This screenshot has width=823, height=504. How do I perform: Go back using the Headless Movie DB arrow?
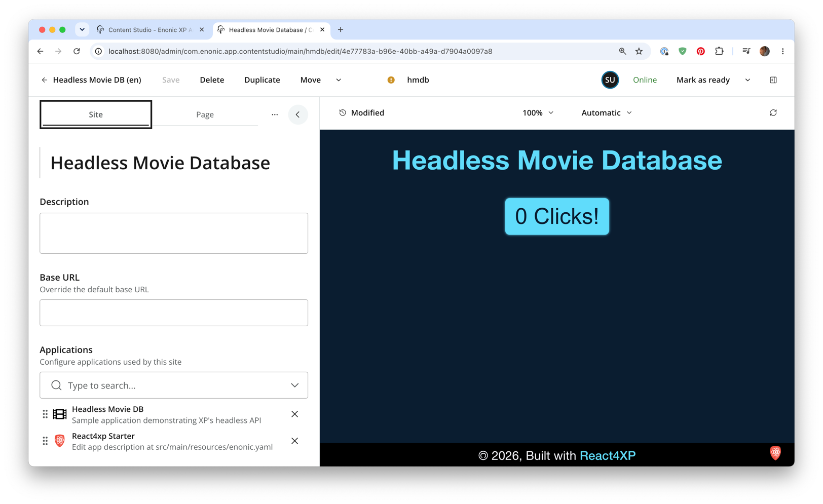(44, 80)
